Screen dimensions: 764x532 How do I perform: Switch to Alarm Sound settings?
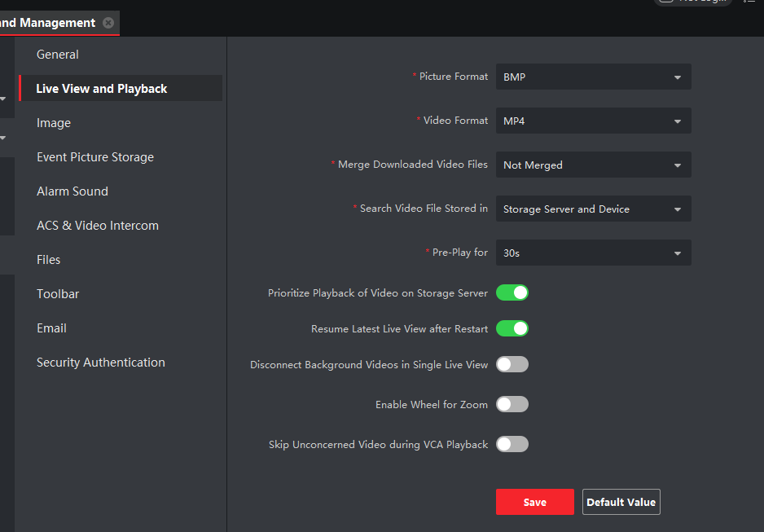pos(72,191)
